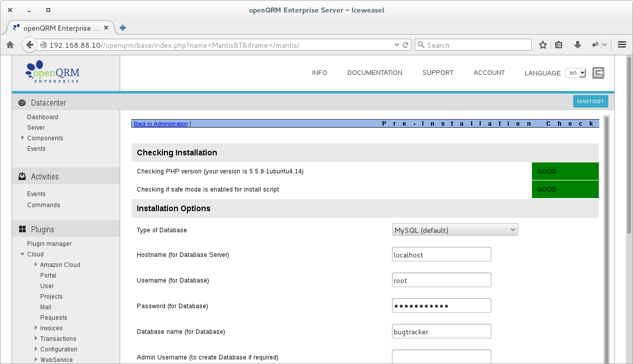Screen dimensions: 633x364
Task: Open the Iceweasel hamburger menu
Action: [x=621, y=45]
